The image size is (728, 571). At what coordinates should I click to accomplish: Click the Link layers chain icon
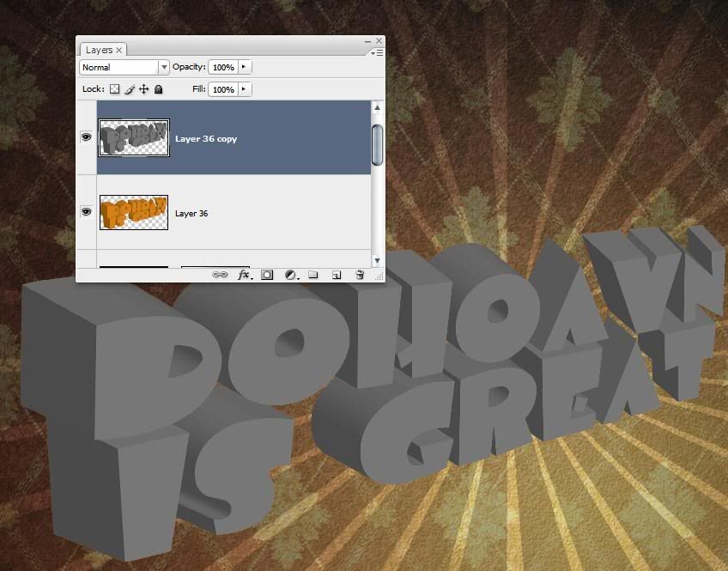220,275
